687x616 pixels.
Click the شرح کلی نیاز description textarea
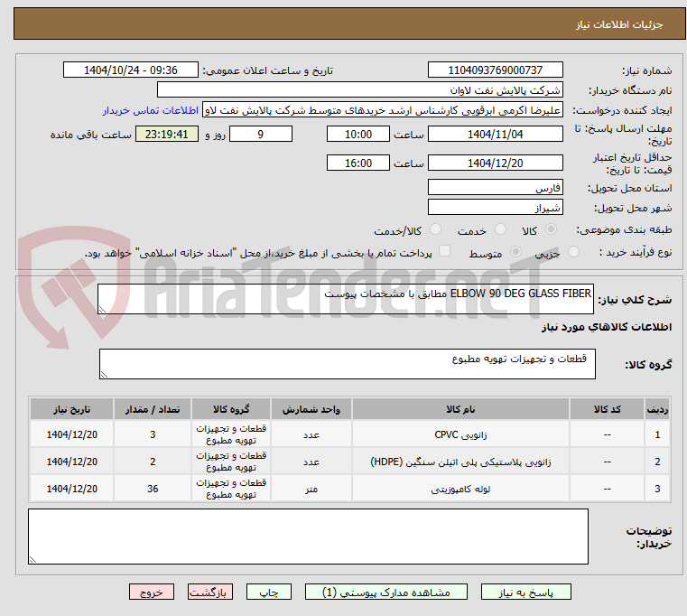pyautogui.click(x=345, y=299)
